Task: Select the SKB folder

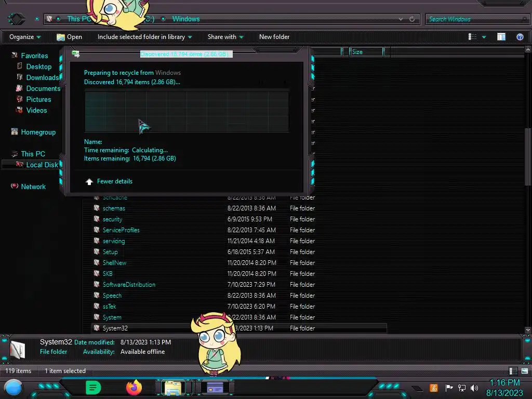Action: click(x=108, y=273)
